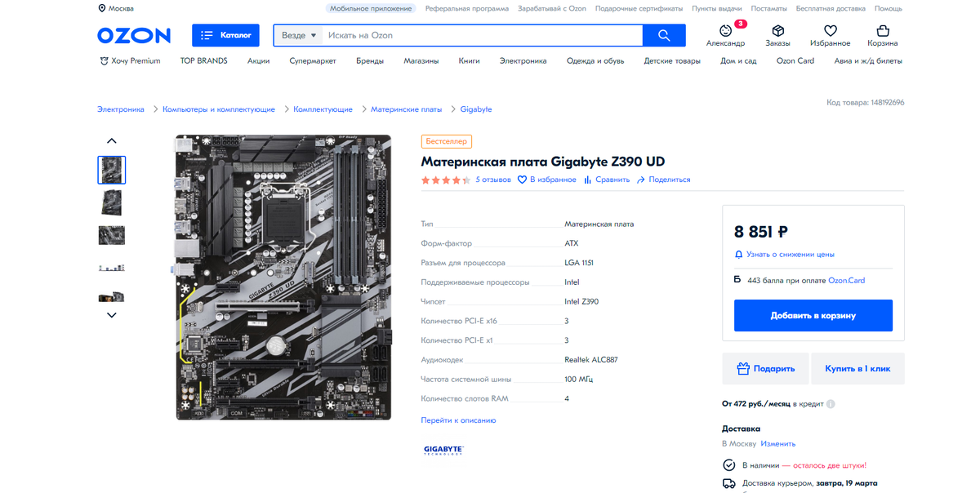Open the Акции menu item

[x=258, y=61]
